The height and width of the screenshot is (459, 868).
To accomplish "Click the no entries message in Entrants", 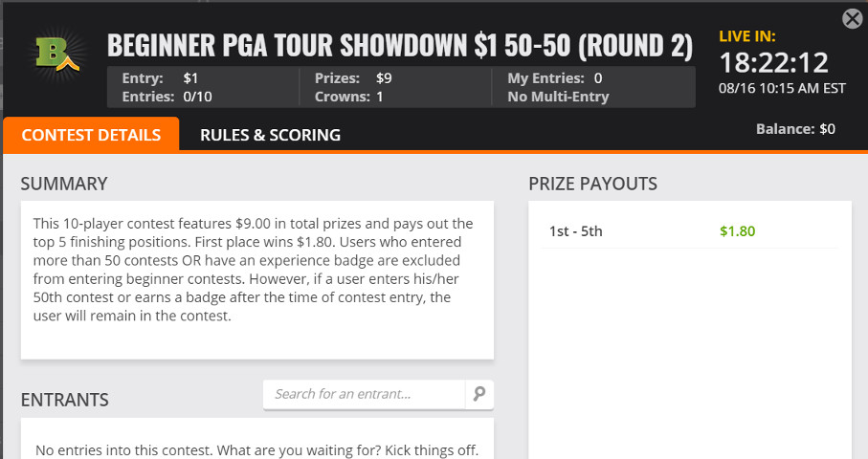I will [x=256, y=450].
